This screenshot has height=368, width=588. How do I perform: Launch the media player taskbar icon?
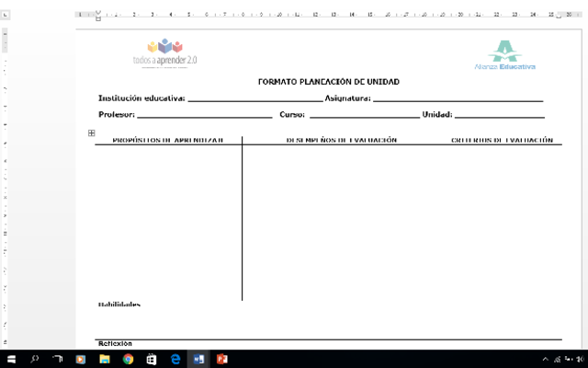(x=81, y=360)
